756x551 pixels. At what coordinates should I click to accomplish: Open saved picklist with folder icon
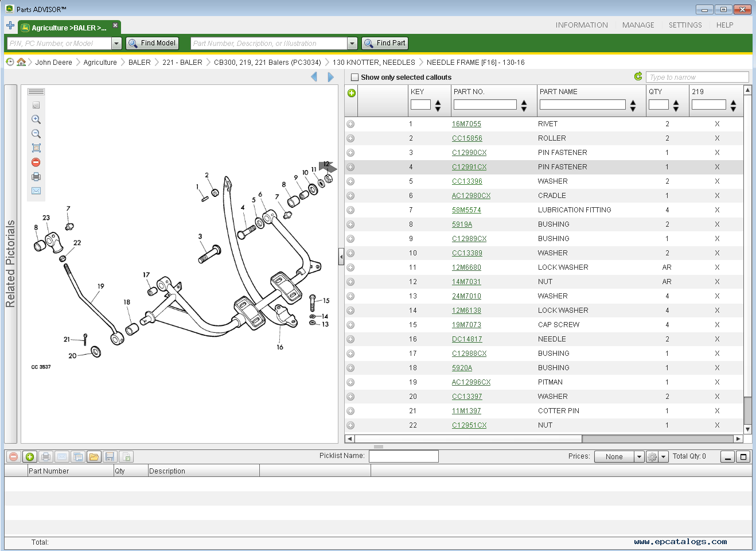click(x=94, y=457)
